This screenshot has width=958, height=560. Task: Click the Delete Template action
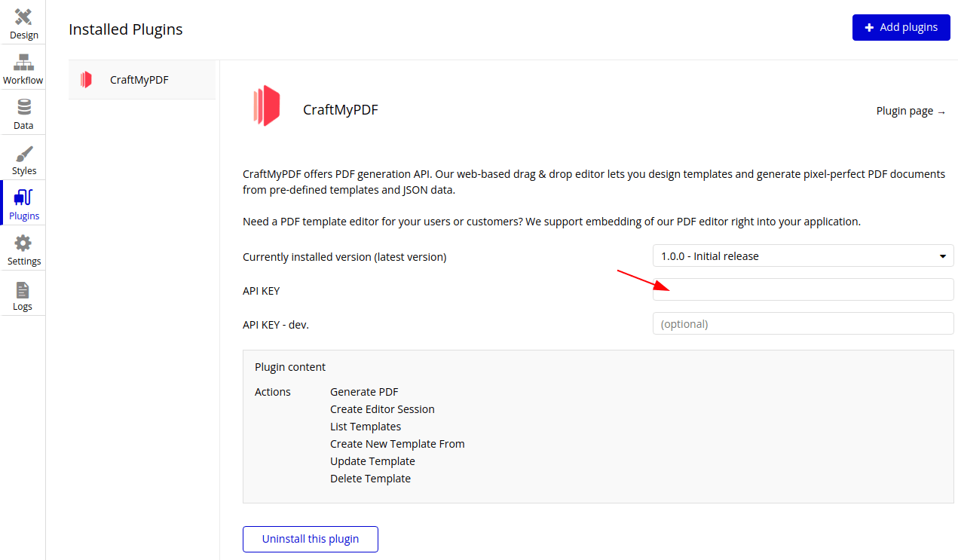[370, 479]
